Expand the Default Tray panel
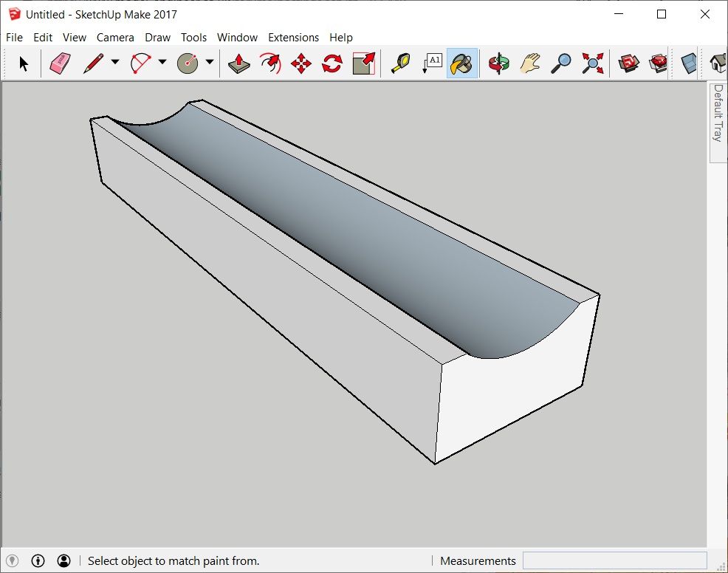Screen dimensions: 728x573 point(718,113)
